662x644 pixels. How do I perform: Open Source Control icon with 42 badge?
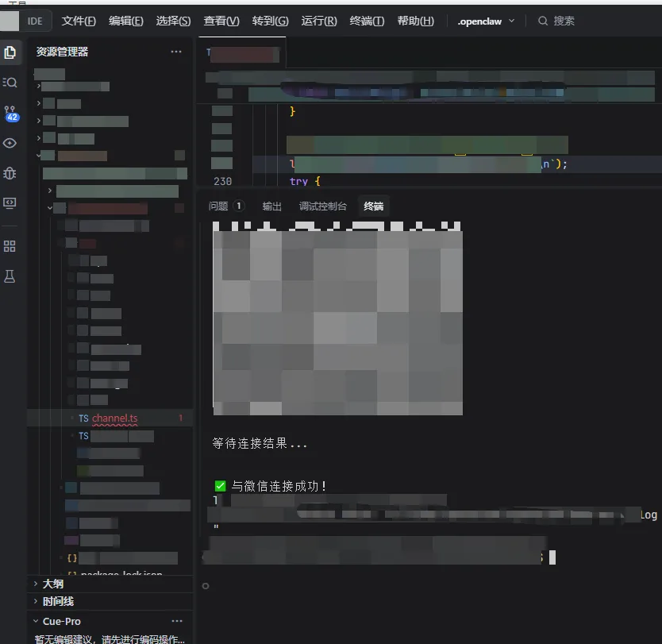(10, 114)
